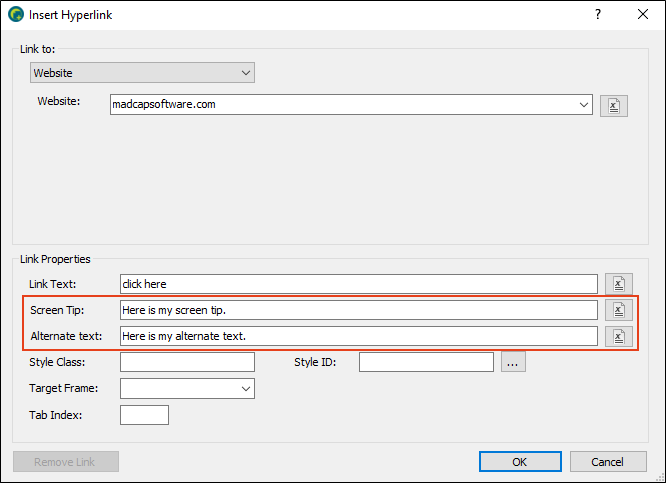Screen dimensions: 666x483
Task: Click the Style ID input box
Action: 426,362
